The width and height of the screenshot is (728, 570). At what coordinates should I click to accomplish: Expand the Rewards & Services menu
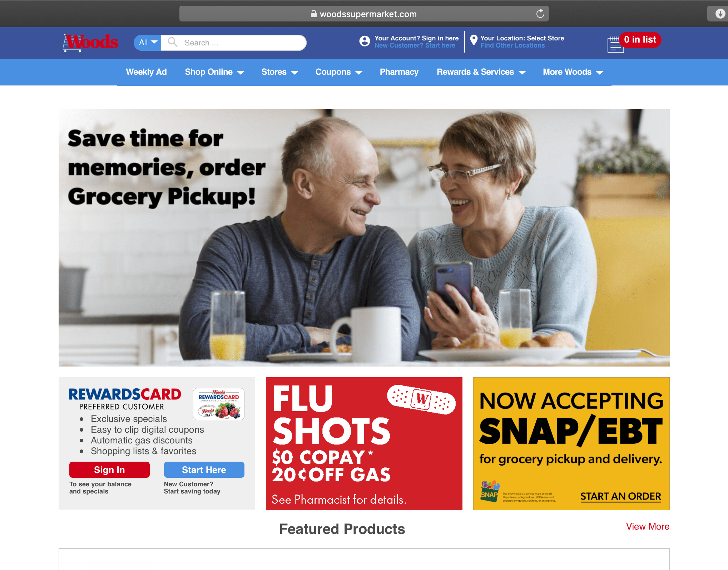pos(481,72)
